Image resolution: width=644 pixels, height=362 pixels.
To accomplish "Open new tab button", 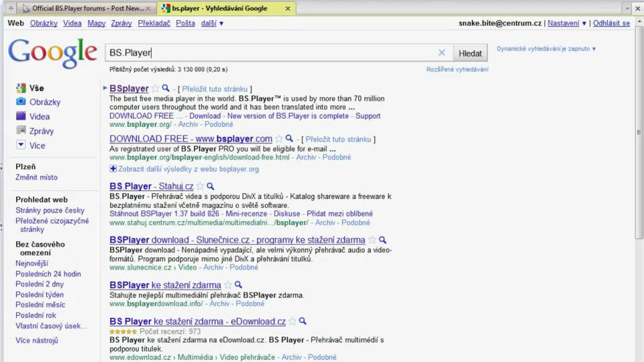I will 11,9.
